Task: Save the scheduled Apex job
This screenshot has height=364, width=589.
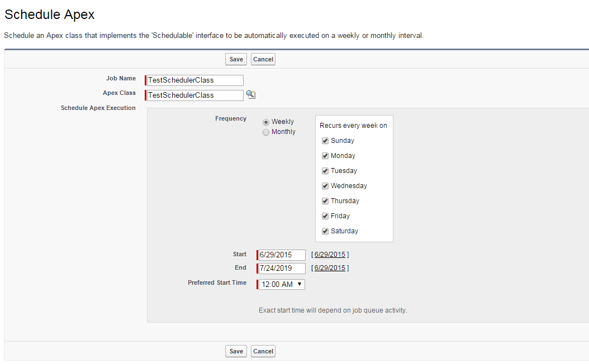Action: click(236, 59)
